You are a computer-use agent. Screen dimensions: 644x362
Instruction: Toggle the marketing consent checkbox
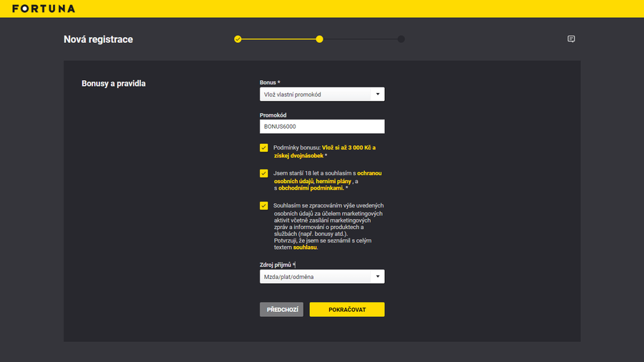pyautogui.click(x=264, y=205)
